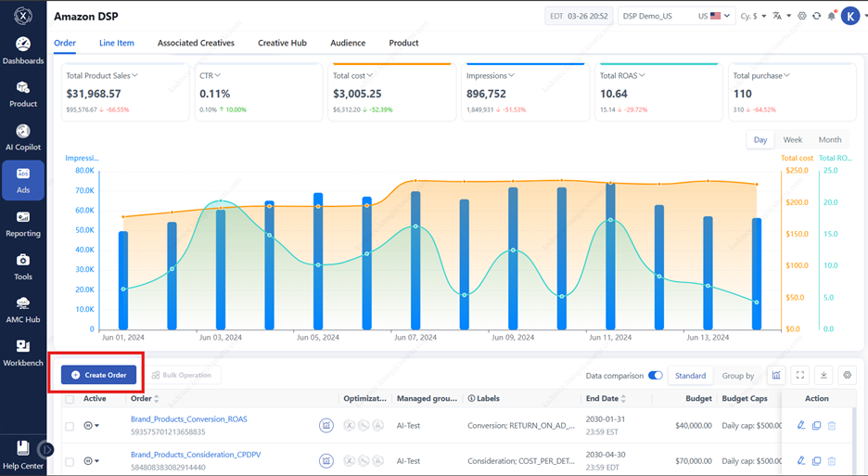This screenshot has width=868, height=476.
Task: Open Help Center in the sidebar
Action: point(23,455)
